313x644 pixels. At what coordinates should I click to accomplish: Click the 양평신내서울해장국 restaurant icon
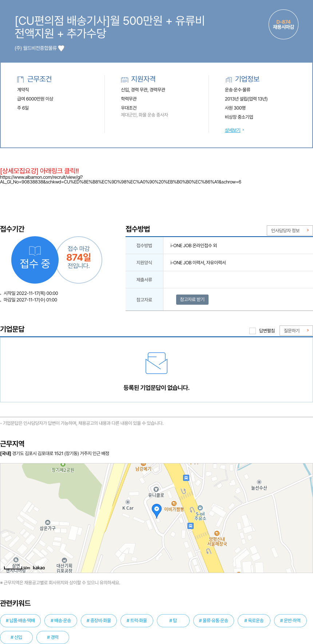click(217, 533)
